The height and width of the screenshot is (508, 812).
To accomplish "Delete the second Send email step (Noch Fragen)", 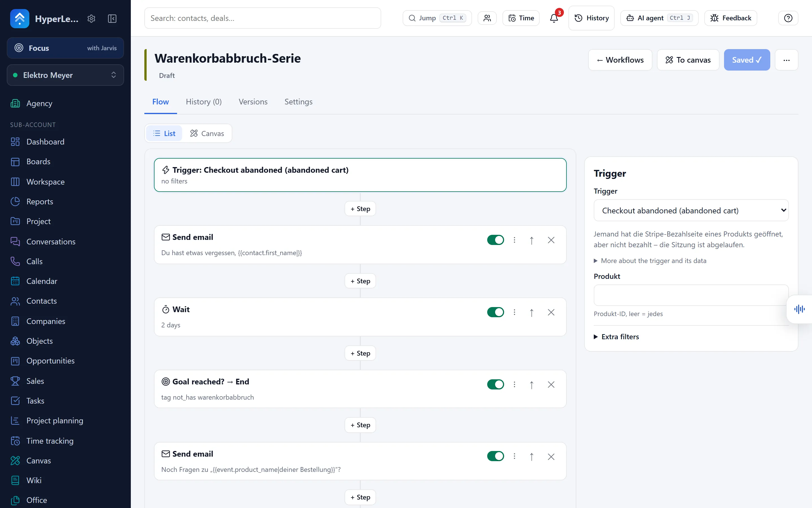I will coord(551,457).
